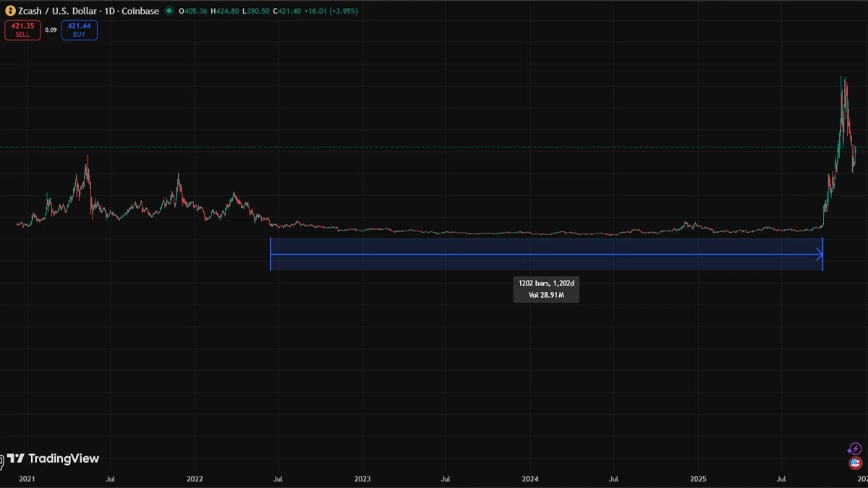Click the red 421.35 SELL button
This screenshot has width=868, height=488.
(22, 30)
